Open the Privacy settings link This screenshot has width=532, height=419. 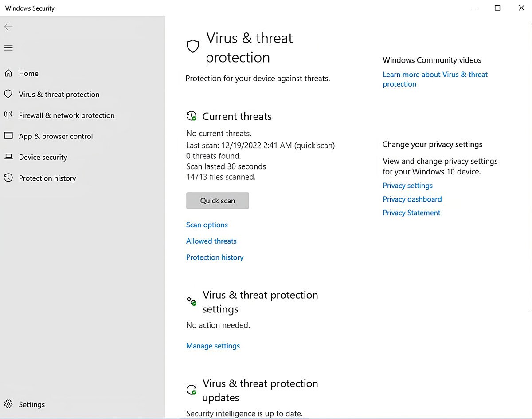click(x=407, y=186)
